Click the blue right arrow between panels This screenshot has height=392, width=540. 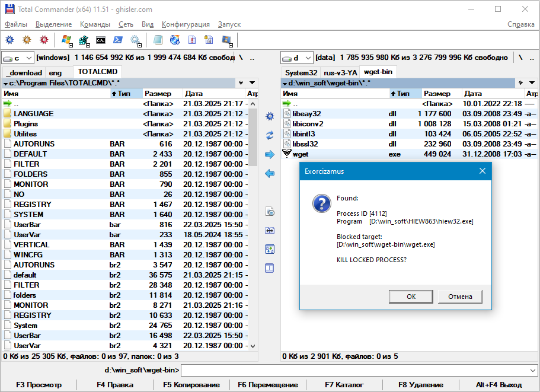pos(270,154)
